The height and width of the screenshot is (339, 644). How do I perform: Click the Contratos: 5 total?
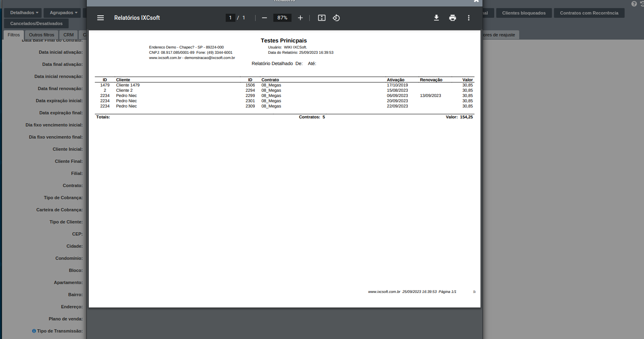point(312,117)
